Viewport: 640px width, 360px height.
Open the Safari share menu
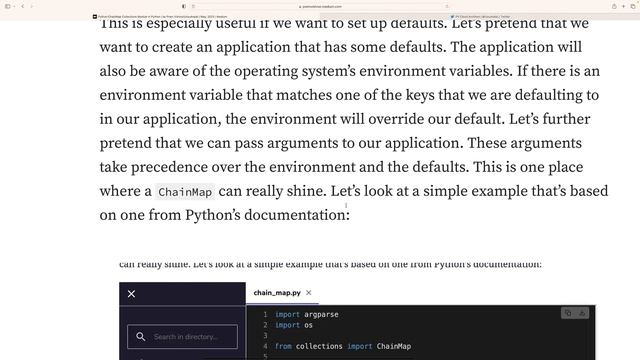pyautogui.click(x=614, y=6)
